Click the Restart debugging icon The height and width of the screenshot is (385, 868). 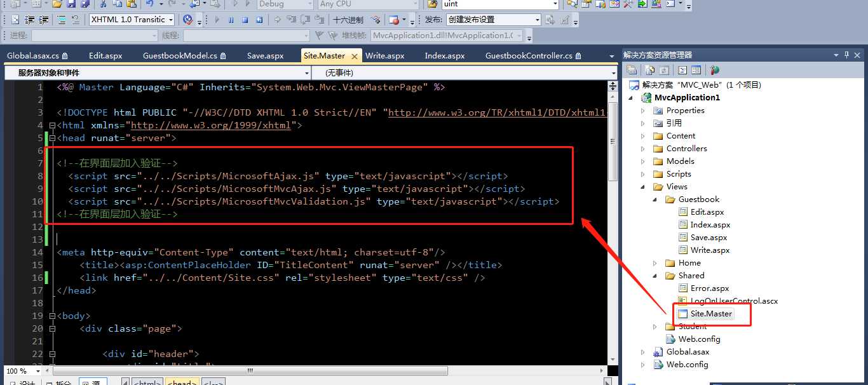point(259,20)
